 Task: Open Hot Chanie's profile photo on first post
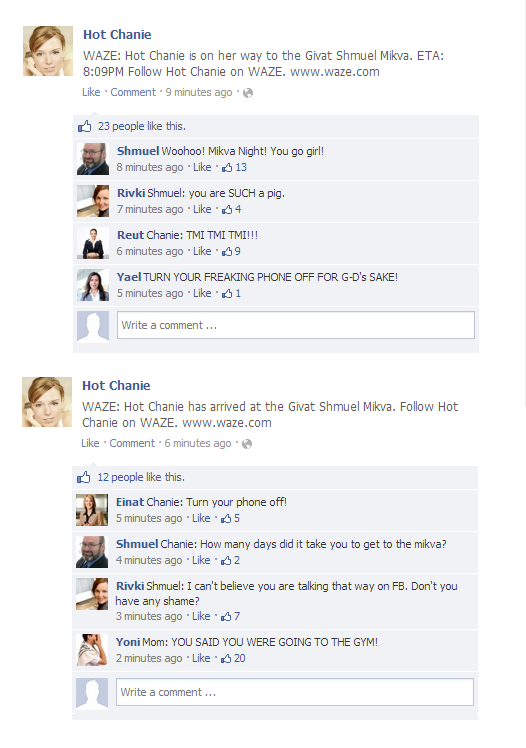(48, 51)
